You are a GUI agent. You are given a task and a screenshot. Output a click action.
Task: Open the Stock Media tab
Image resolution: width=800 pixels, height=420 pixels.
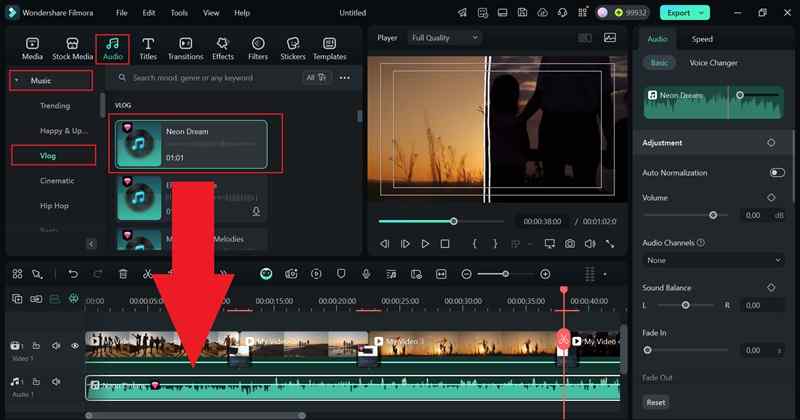coord(72,49)
